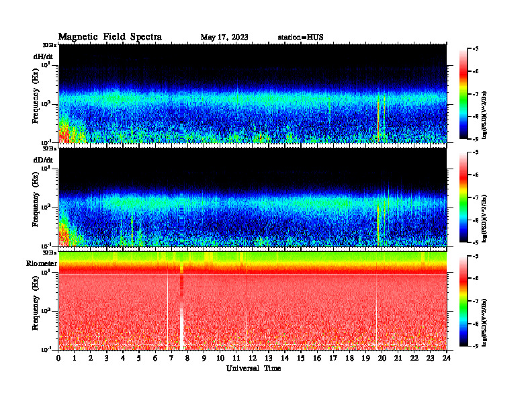The width and height of the screenshot is (532, 411).
Task: Click the color scale bar beside the Riometer panel
Action: coord(463,301)
